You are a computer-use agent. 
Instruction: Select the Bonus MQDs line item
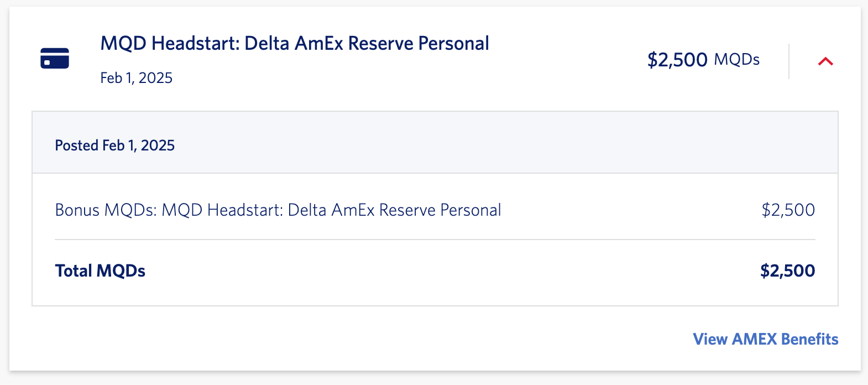click(x=278, y=210)
